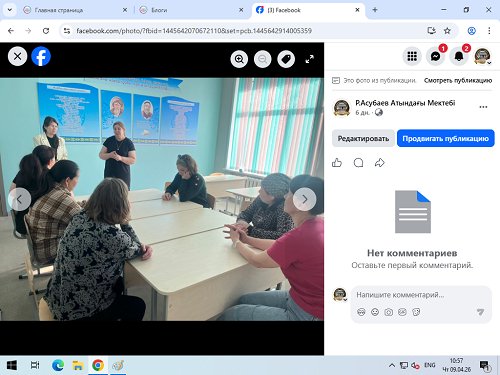Screen dimensions: 500x375
Task: Share the photo with arrow icon
Action: [x=380, y=163]
